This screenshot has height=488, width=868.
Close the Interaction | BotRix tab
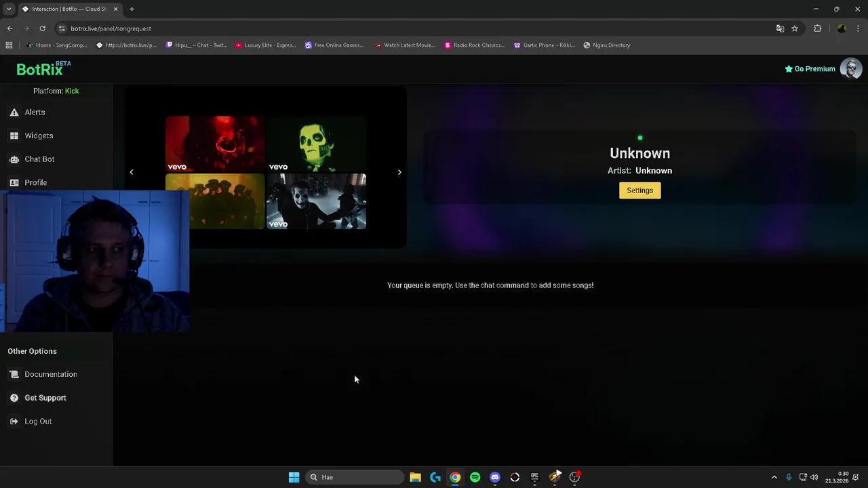[x=115, y=9]
